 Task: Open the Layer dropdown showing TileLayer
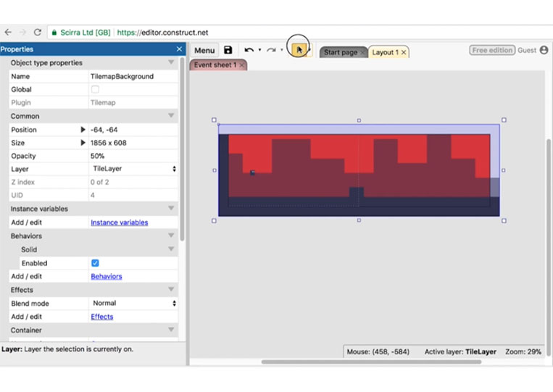[133, 169]
